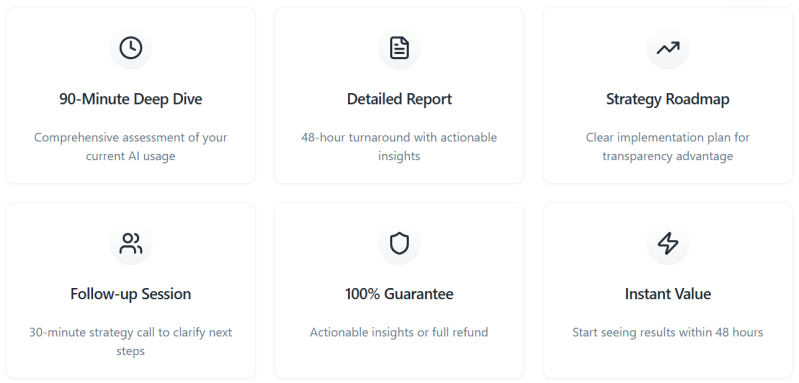The width and height of the screenshot is (799, 383).
Task: Open the Detailed Report feature card
Action: [399, 95]
